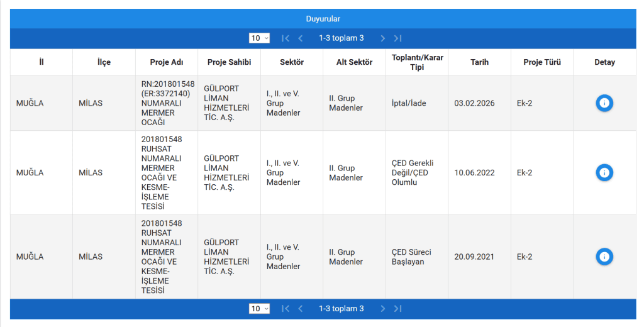
Task: Open detail info for 20.09.2021 row
Action: coord(604,257)
